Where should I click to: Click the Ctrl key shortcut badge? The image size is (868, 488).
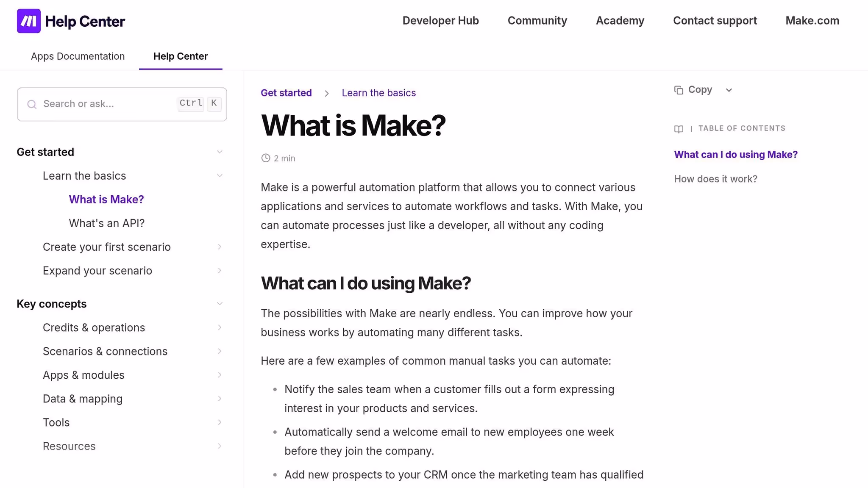pos(191,103)
